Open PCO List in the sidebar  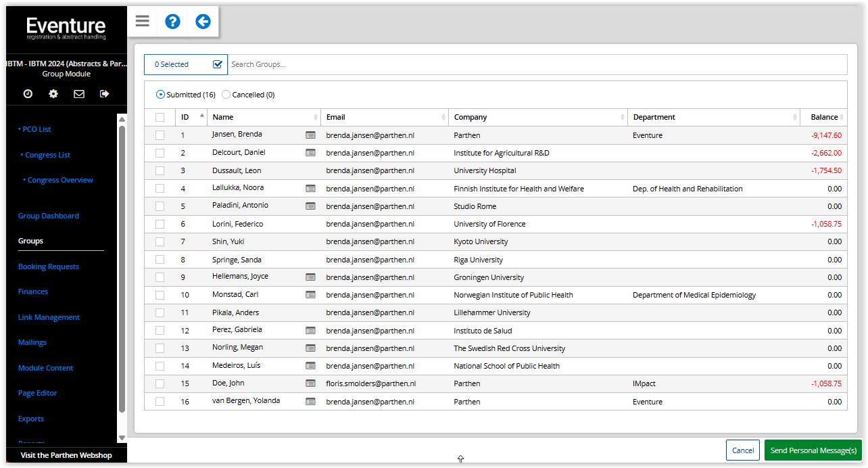[35, 129]
